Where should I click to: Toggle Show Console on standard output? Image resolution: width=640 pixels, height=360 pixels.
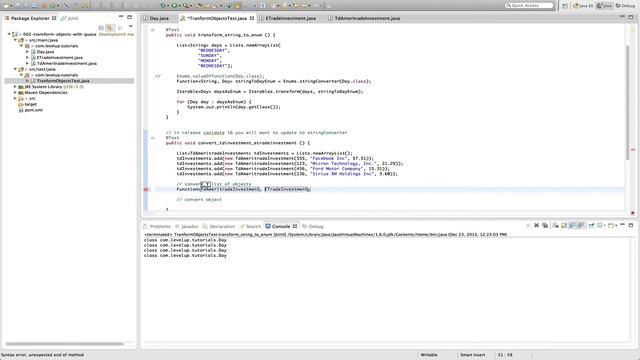pyautogui.click(x=573, y=225)
